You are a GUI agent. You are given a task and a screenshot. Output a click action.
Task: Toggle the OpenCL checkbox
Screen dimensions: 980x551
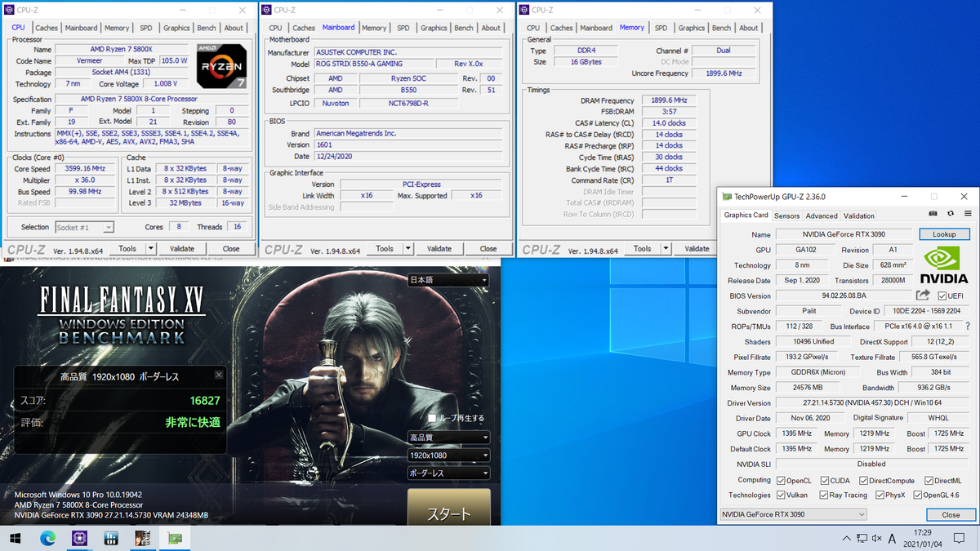point(781,481)
